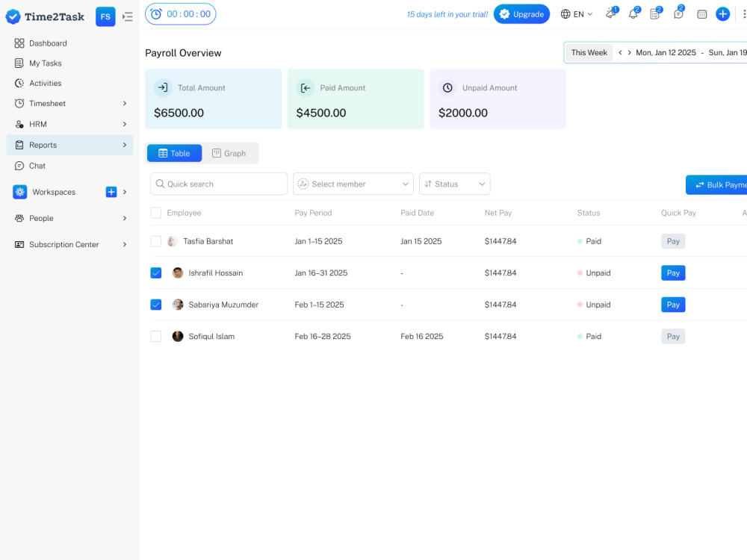Go to next week arrow
The height and width of the screenshot is (560, 747).
629,52
